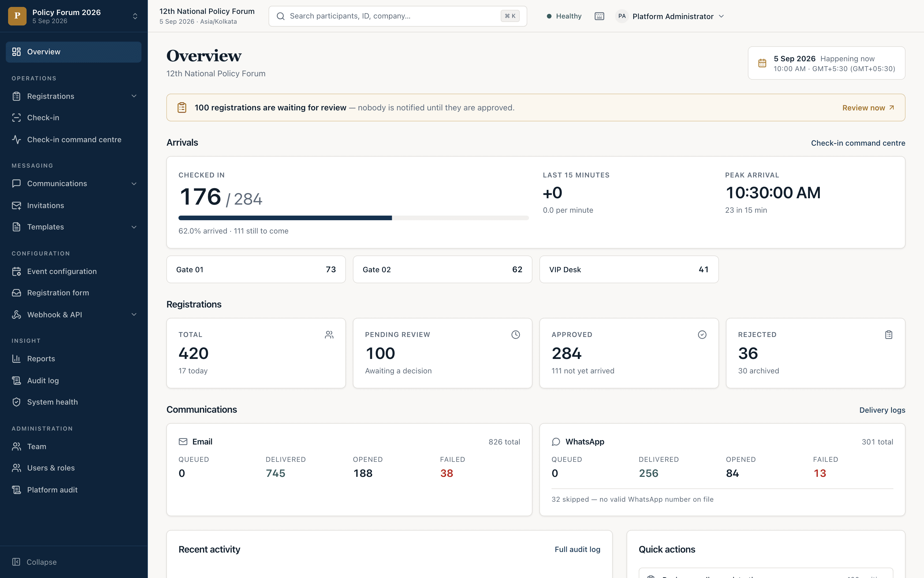Click the keyboard shortcuts icon in the header

(x=599, y=16)
